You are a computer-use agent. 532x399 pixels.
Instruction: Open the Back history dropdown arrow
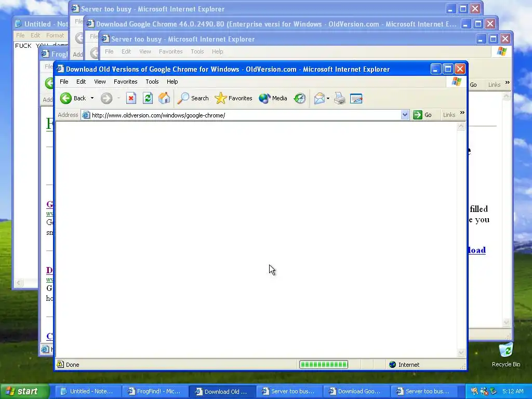point(92,98)
